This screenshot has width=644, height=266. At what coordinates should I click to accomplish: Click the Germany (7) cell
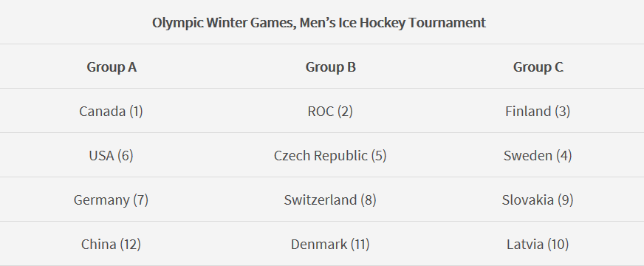pyautogui.click(x=111, y=199)
